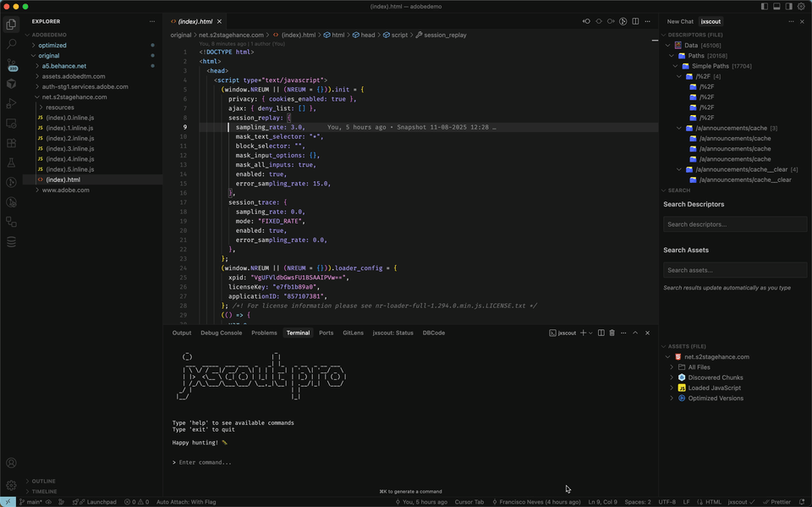Open the new terminal launch profile dropdown

pos(590,333)
